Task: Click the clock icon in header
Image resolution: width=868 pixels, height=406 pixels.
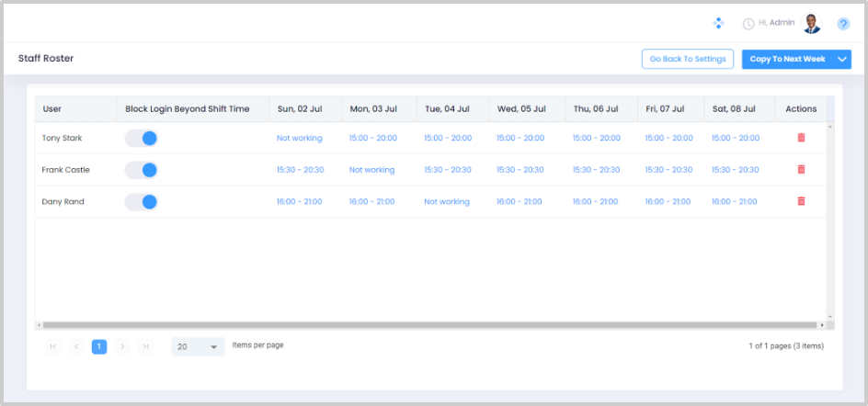Action: pos(748,24)
